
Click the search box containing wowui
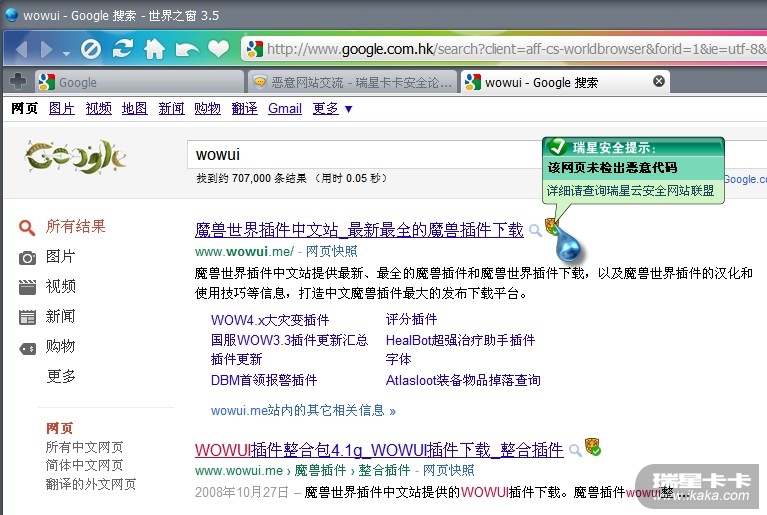pos(364,155)
